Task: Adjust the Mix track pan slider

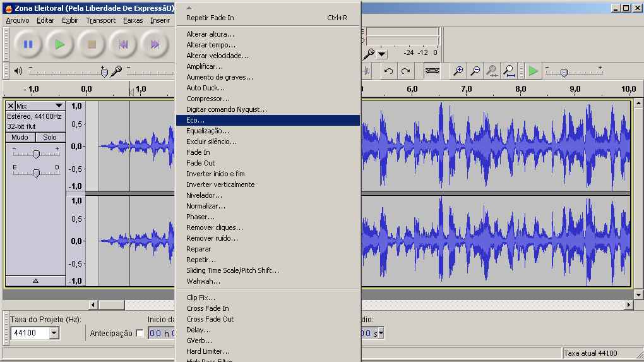Action: [x=36, y=173]
